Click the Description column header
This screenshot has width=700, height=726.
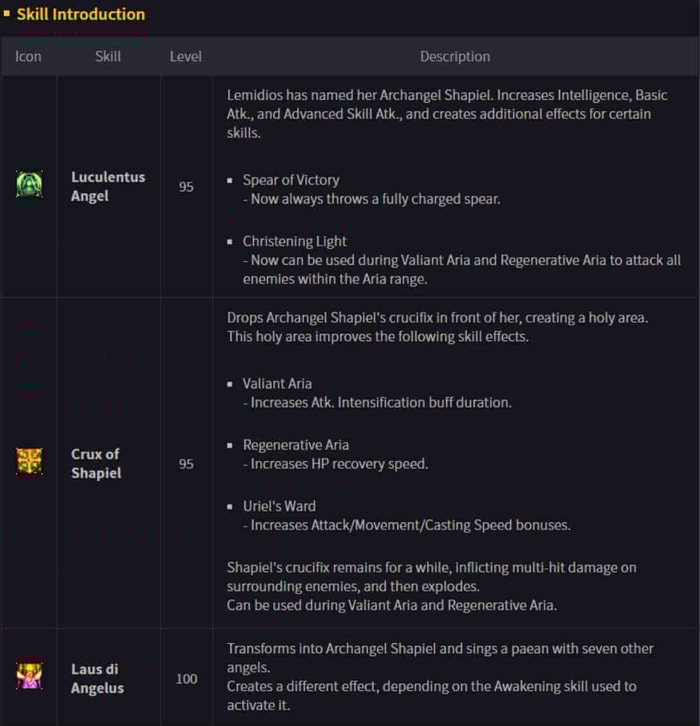(455, 56)
